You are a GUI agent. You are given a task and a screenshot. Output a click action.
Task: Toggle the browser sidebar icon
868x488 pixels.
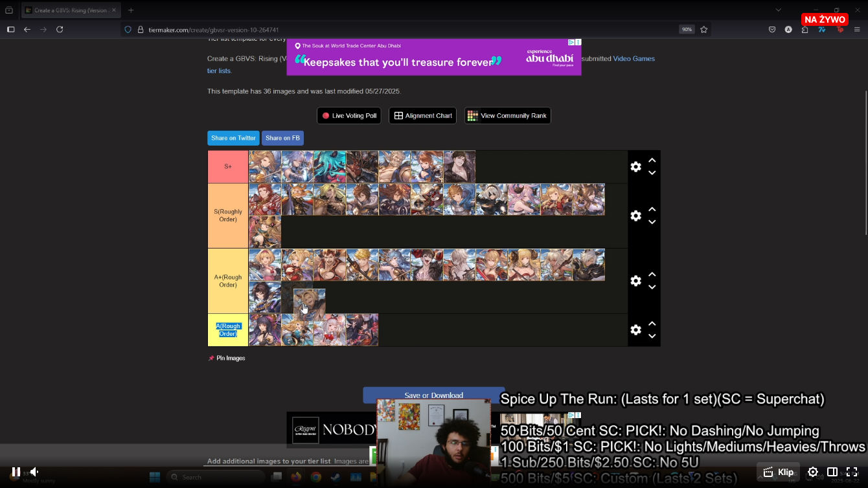coord(10,29)
